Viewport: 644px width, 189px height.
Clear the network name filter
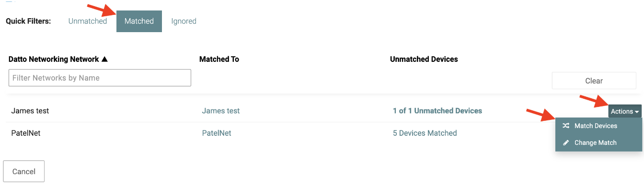pyautogui.click(x=594, y=81)
